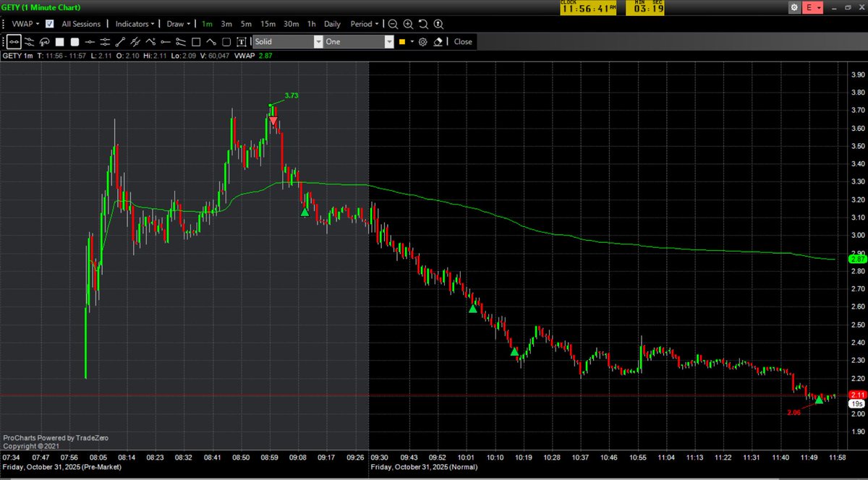This screenshot has width=868, height=480.
Task: Toggle the All Sessions checkbox
Action: tap(48, 24)
